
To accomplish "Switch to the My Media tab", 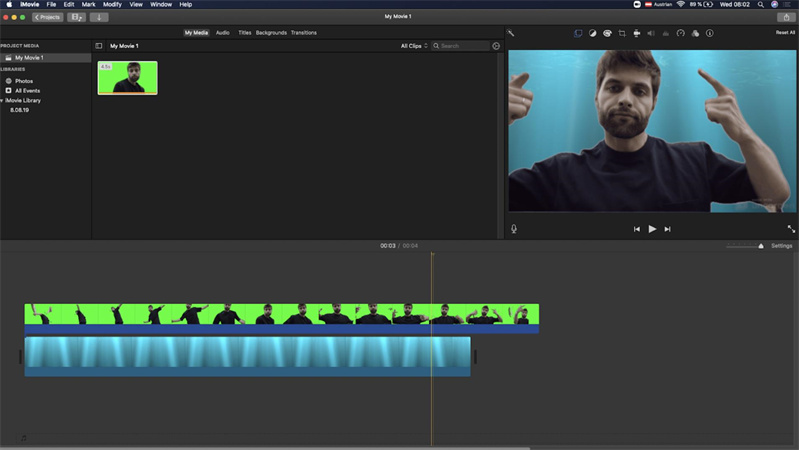I will click(196, 33).
